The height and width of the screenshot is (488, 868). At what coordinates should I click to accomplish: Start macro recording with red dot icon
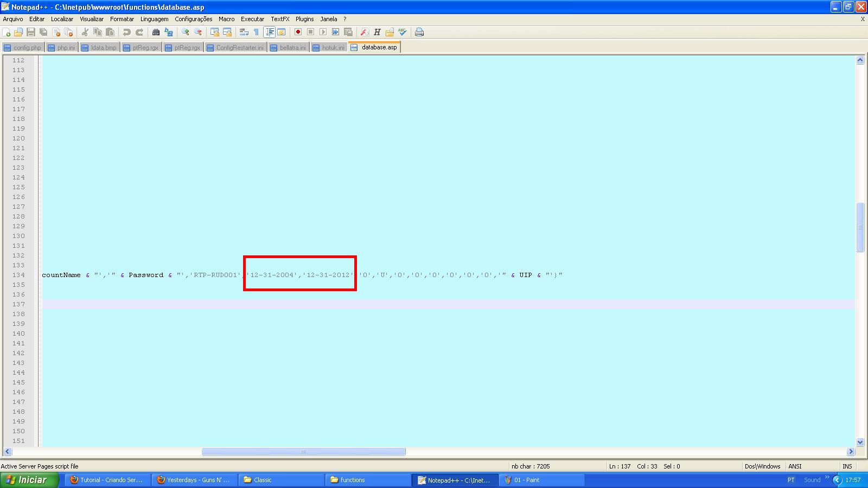click(298, 32)
